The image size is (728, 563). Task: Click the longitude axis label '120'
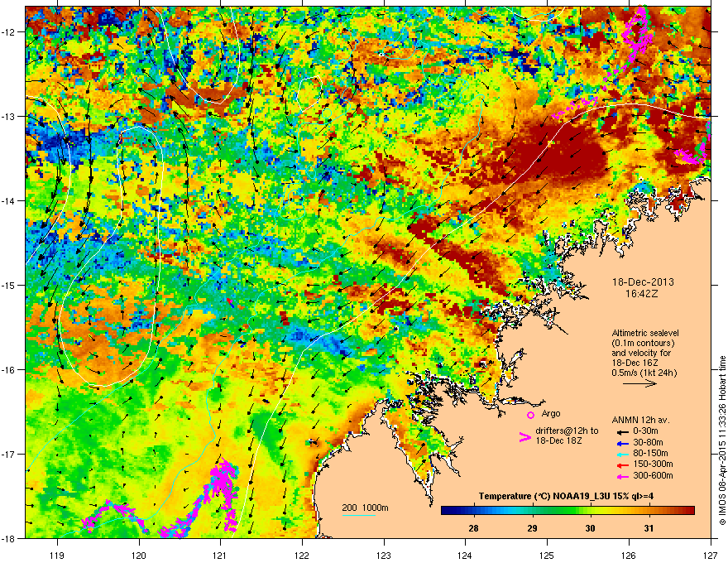pyautogui.click(x=139, y=556)
